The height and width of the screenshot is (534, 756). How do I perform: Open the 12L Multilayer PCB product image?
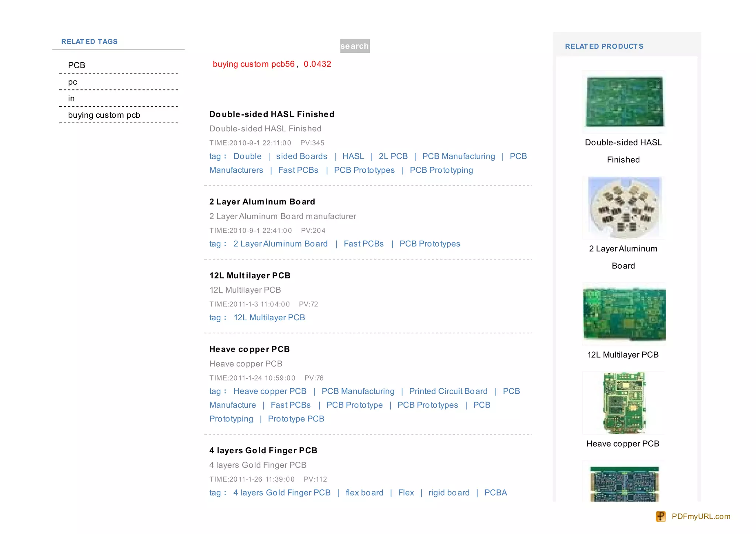[x=624, y=314]
